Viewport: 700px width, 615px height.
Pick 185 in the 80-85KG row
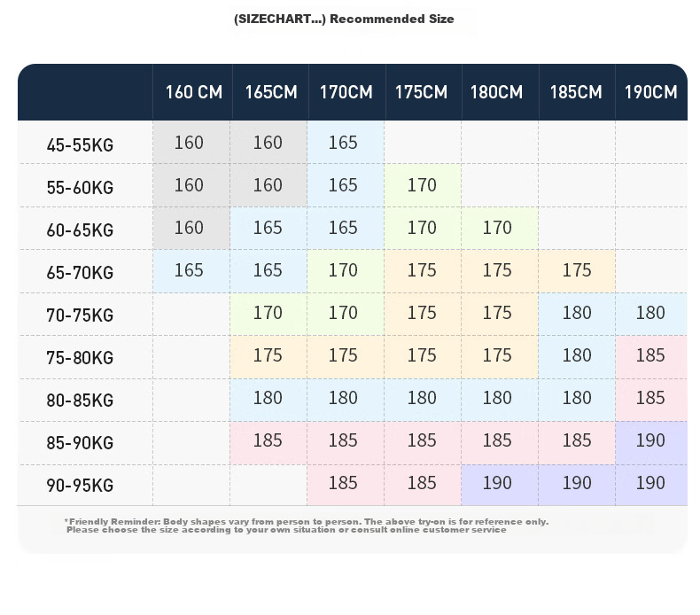650,398
